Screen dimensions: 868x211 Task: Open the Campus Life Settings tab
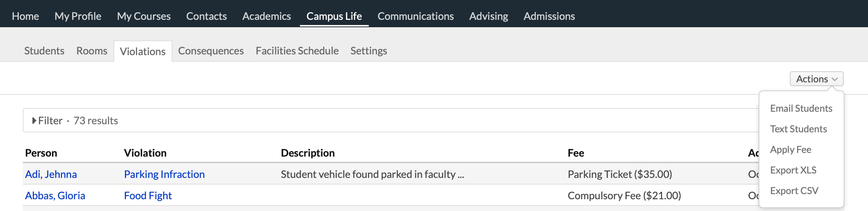pos(368,51)
